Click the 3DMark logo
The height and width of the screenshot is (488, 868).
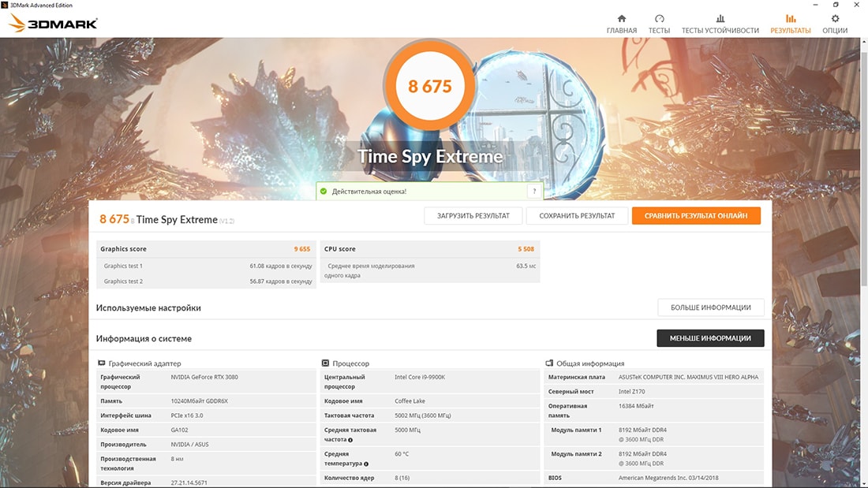coord(53,23)
